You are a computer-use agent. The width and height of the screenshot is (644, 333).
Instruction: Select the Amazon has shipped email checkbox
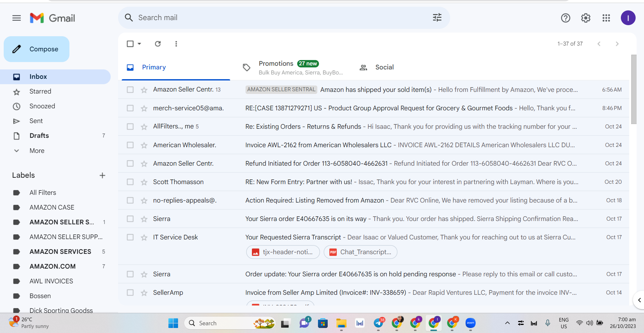[130, 90]
